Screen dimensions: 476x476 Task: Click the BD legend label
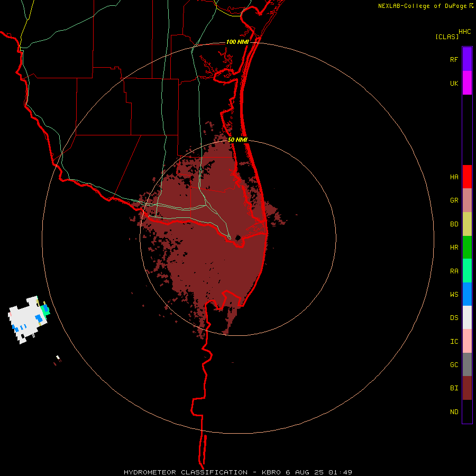pyautogui.click(x=454, y=224)
